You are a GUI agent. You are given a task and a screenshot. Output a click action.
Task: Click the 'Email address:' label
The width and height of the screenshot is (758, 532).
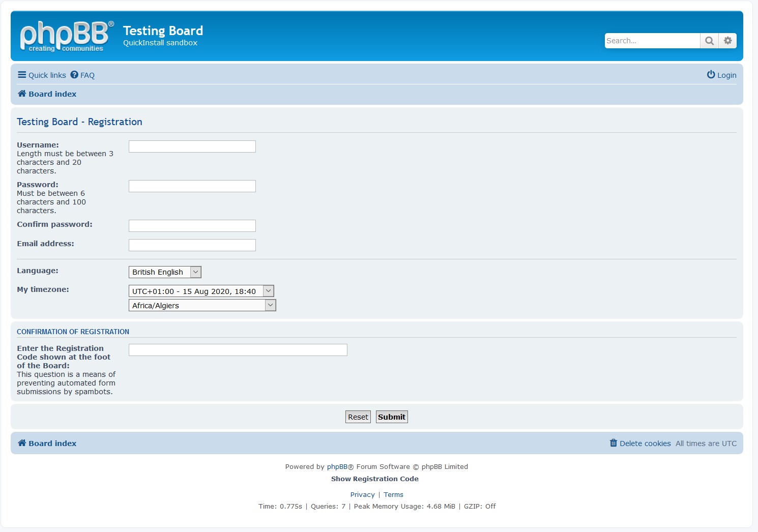coord(45,244)
